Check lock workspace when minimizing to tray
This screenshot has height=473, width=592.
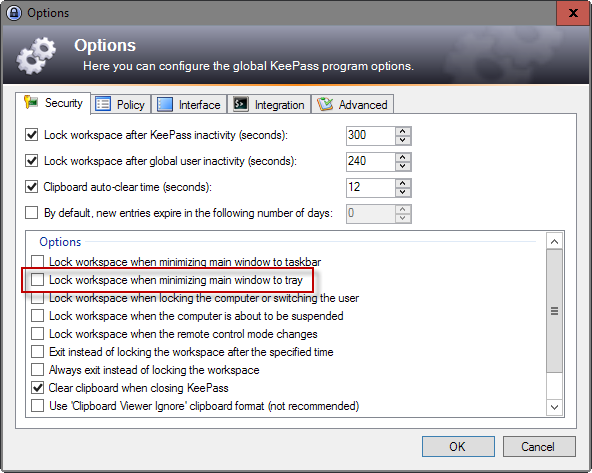coord(37,280)
